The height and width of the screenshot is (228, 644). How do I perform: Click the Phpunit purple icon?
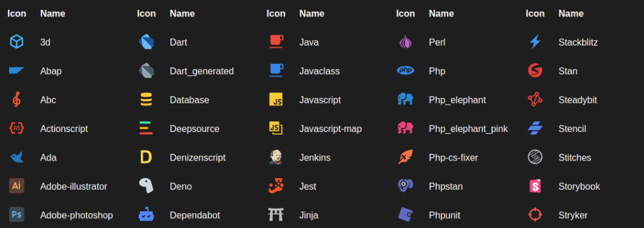tap(406, 215)
